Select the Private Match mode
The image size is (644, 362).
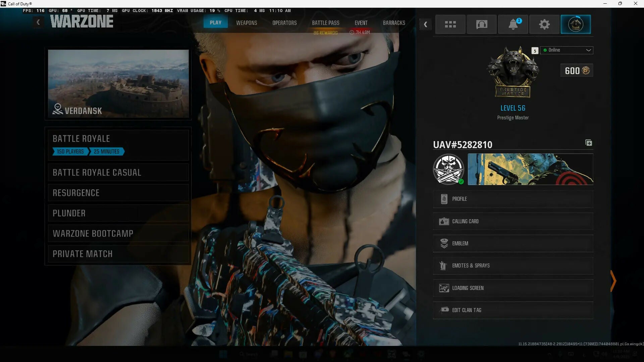pos(118,254)
